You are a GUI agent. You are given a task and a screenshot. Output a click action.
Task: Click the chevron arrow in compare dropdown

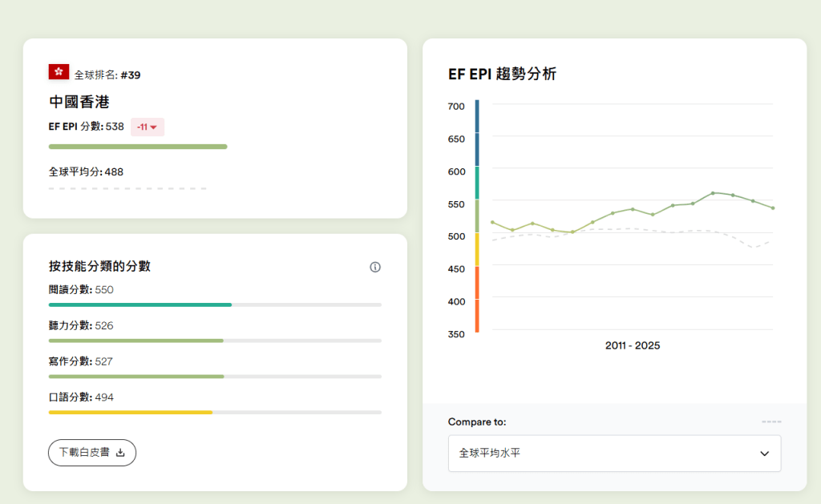pos(764,454)
